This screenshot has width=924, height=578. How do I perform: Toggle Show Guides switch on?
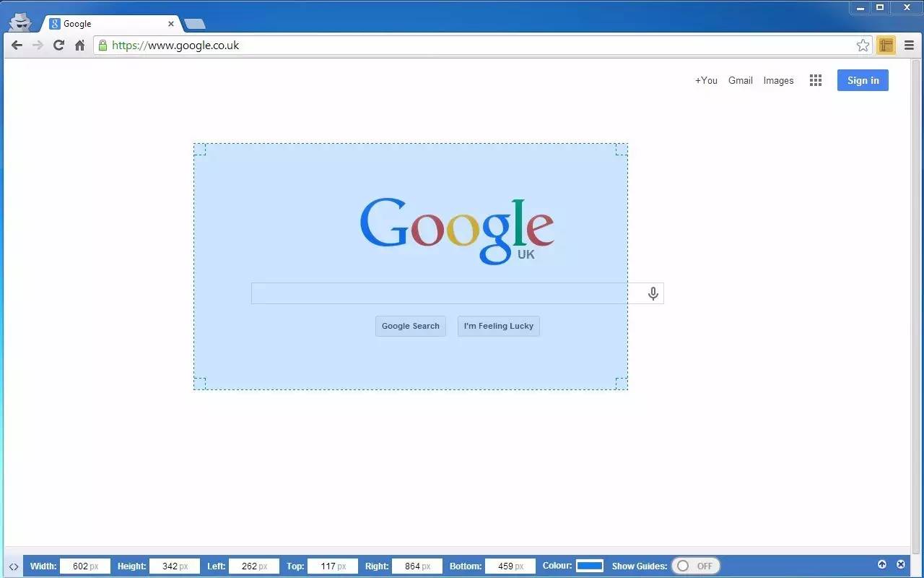[x=696, y=566]
